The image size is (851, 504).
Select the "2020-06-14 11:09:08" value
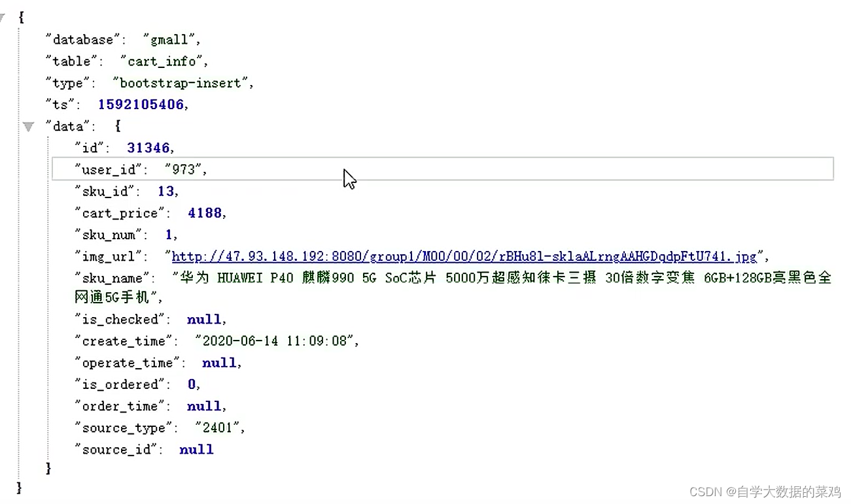[275, 341]
